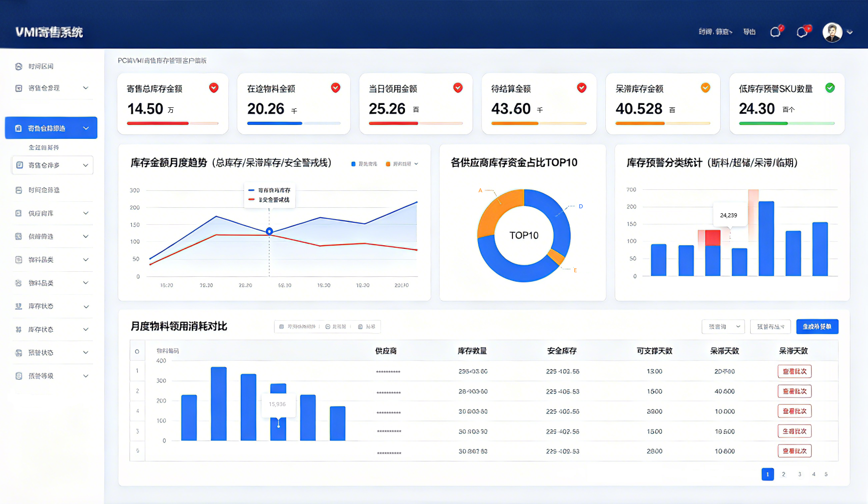Click the 预警等级 sidebar icon

(18, 376)
